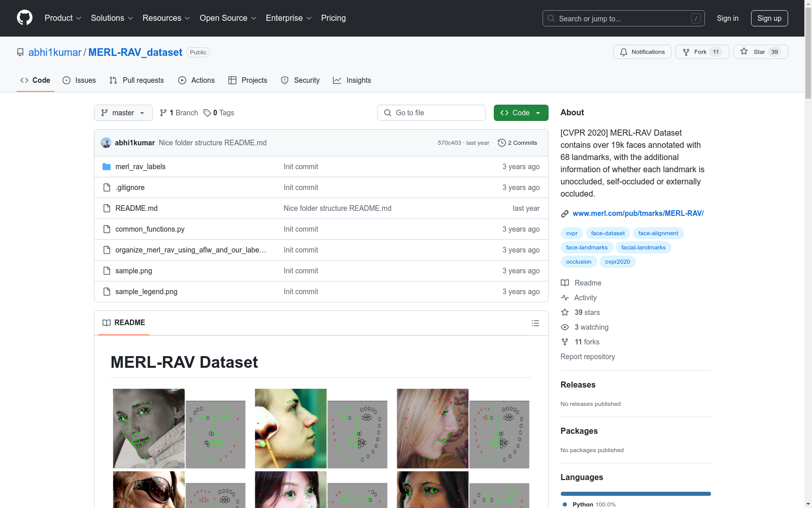The width and height of the screenshot is (812, 508).
Task: Click the Pricing link
Action: (333, 18)
